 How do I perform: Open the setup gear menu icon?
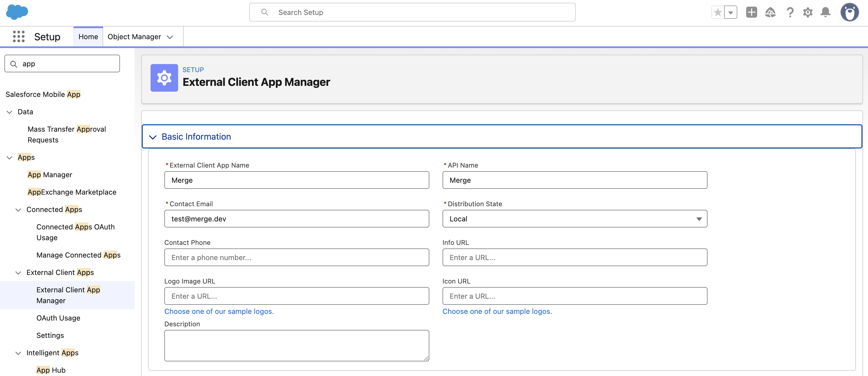coord(808,12)
